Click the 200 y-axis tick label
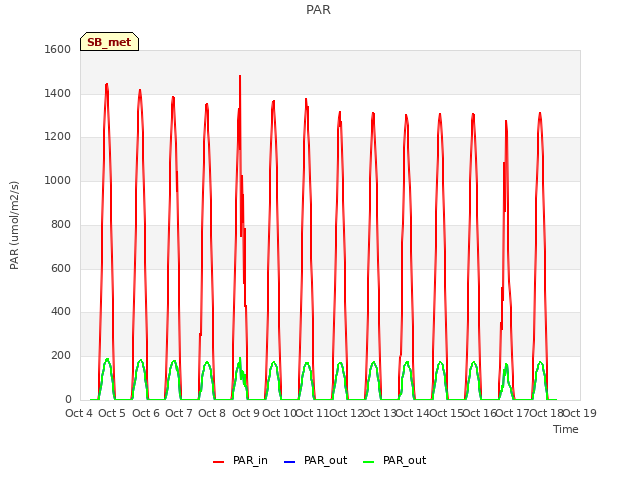The width and height of the screenshot is (640, 480). (x=61, y=356)
